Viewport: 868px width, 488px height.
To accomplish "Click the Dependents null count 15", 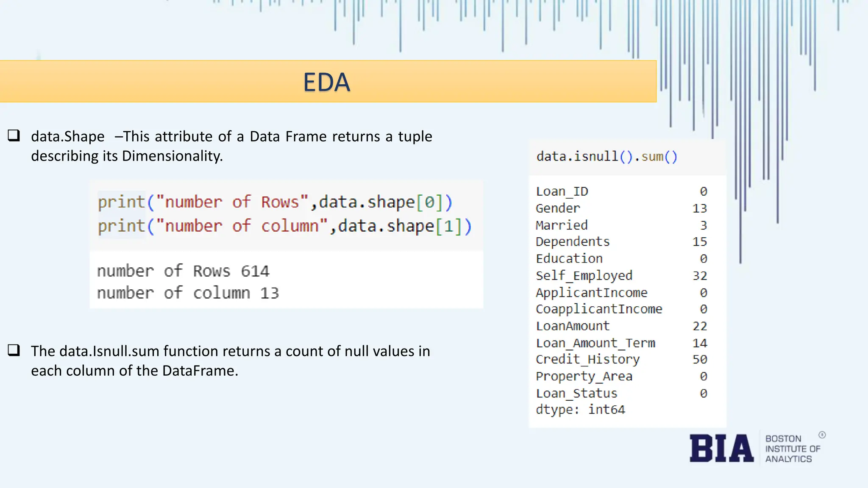I will tap(700, 242).
